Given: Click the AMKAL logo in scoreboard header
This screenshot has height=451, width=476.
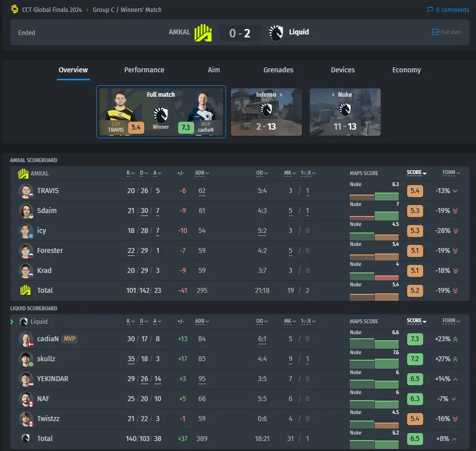Looking at the screenshot, I should tap(23, 174).
